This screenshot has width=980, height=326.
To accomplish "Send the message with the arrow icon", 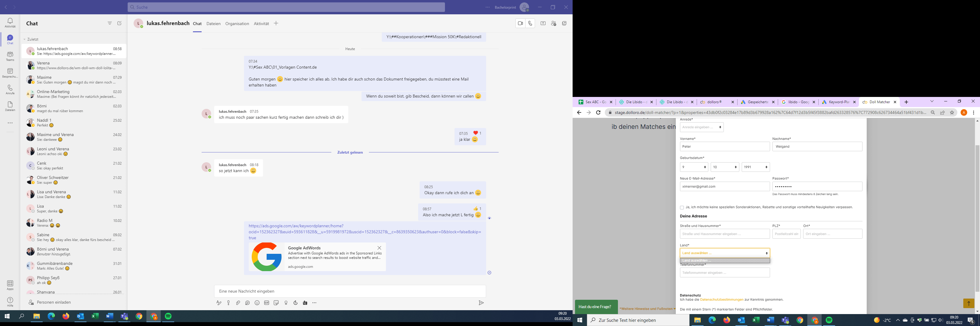I will 481,303.
